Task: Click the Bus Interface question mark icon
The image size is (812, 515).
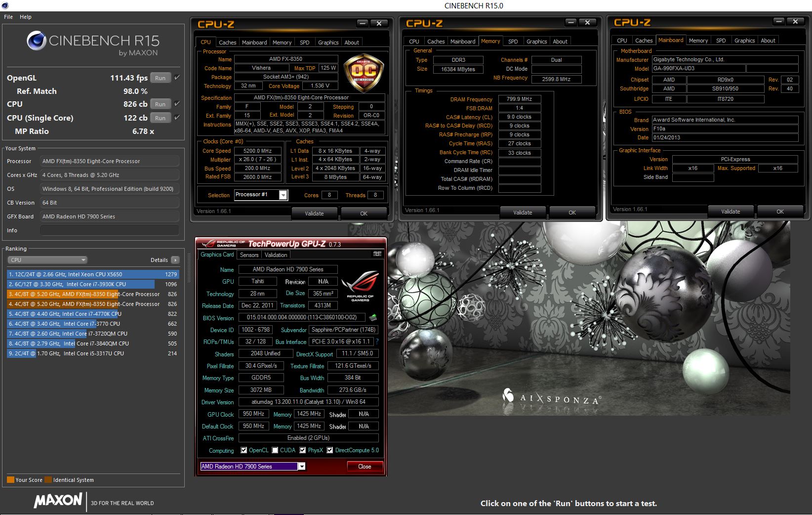Action: pyautogui.click(x=377, y=342)
